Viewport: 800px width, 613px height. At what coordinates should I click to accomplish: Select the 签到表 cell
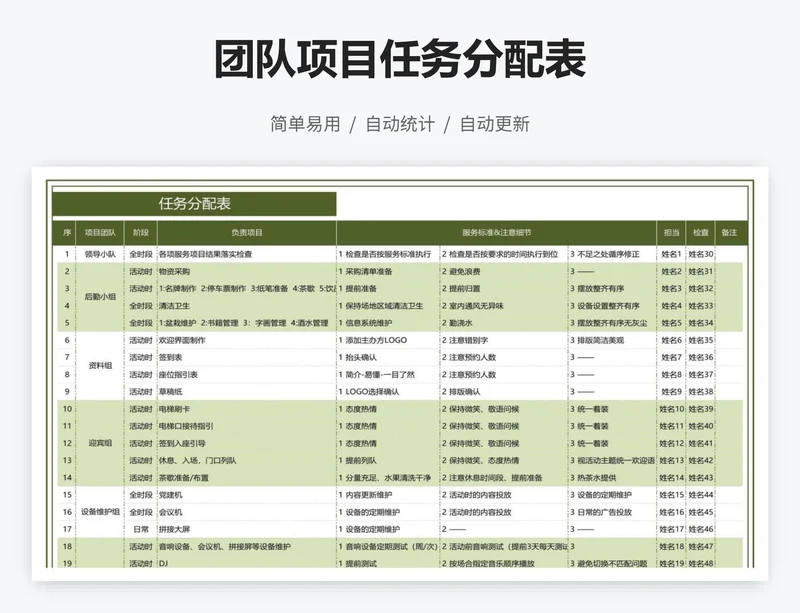247,357
